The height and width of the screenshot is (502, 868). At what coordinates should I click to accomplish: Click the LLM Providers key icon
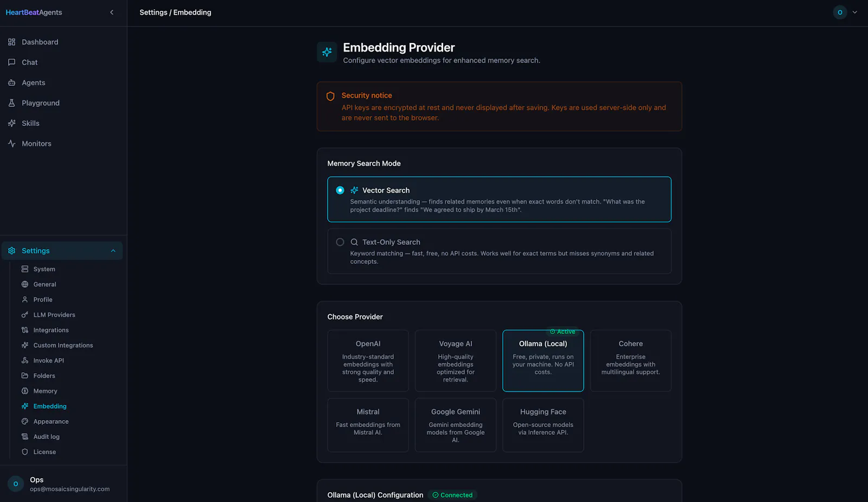[x=24, y=315]
